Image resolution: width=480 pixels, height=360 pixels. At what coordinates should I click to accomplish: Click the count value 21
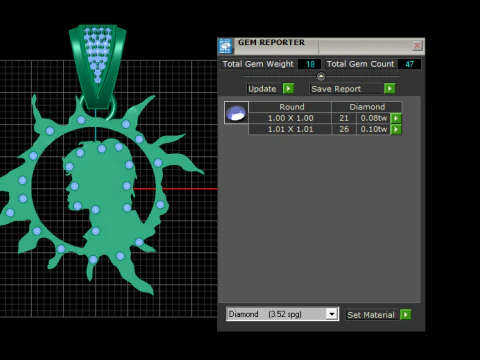click(x=344, y=118)
